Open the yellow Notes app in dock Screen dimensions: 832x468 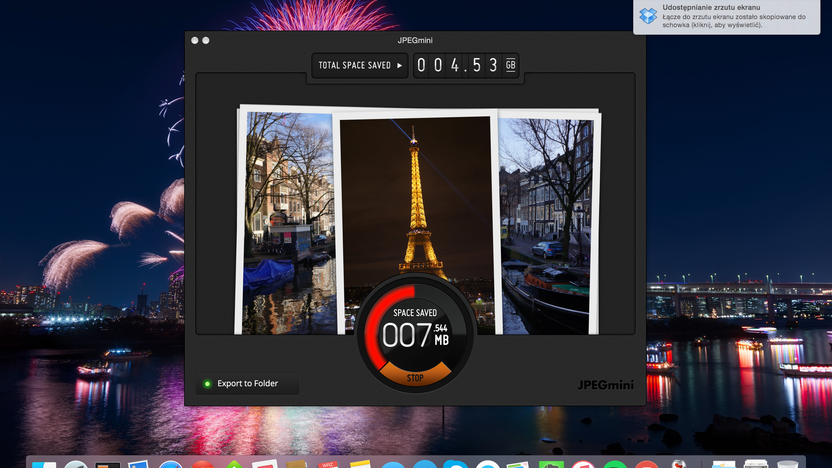[x=360, y=464]
